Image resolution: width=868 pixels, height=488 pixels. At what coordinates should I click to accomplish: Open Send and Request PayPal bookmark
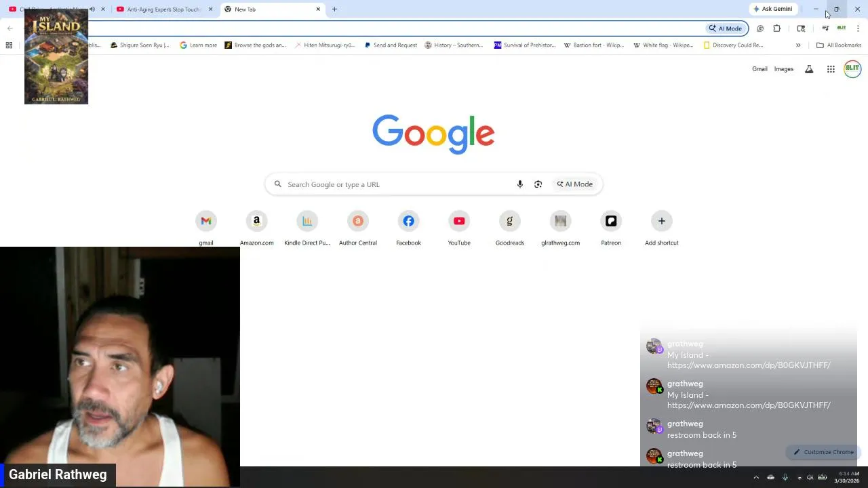click(x=391, y=45)
